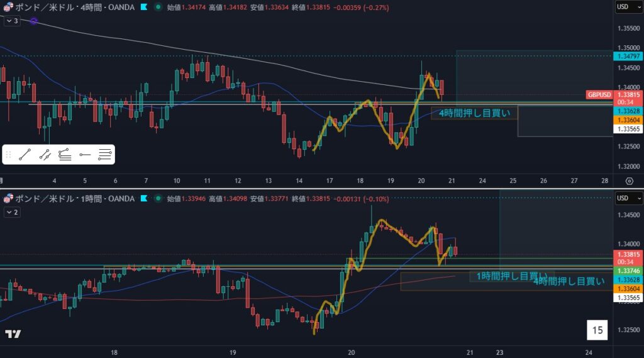This screenshot has height=358, width=644.
Task: Click the GBPUSD price label on the scale
Action: click(599, 95)
